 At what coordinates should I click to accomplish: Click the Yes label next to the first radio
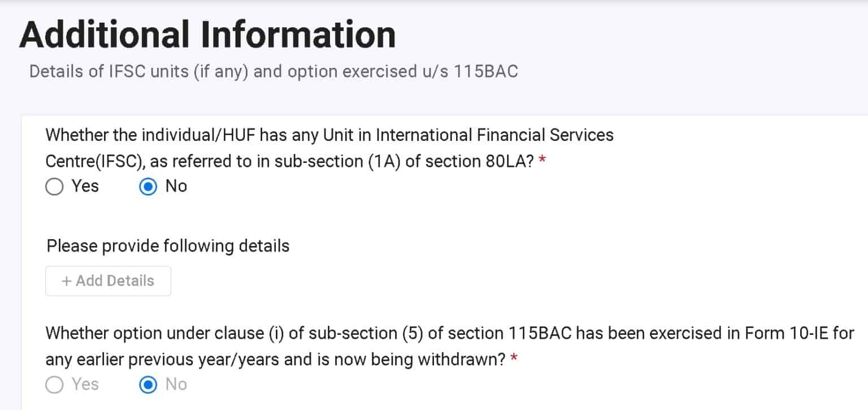(84, 186)
